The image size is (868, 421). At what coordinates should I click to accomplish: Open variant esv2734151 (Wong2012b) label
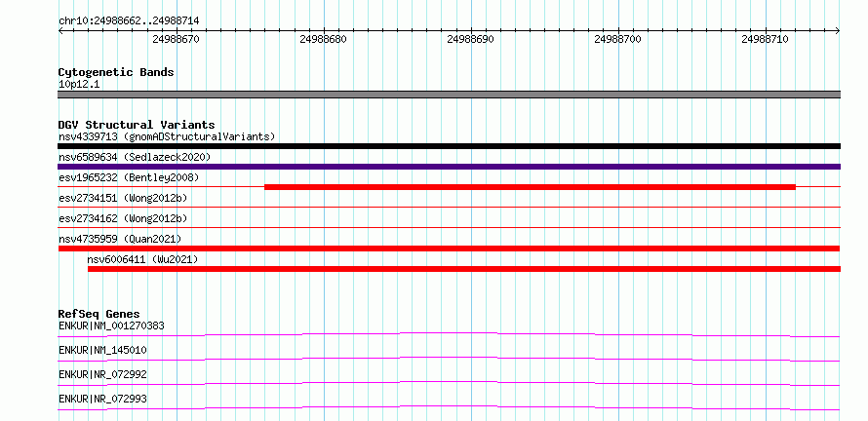[123, 198]
